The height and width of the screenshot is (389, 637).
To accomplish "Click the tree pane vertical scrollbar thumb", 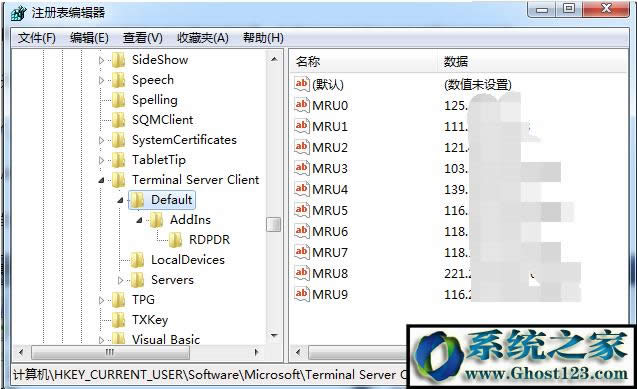I will pos(273,224).
